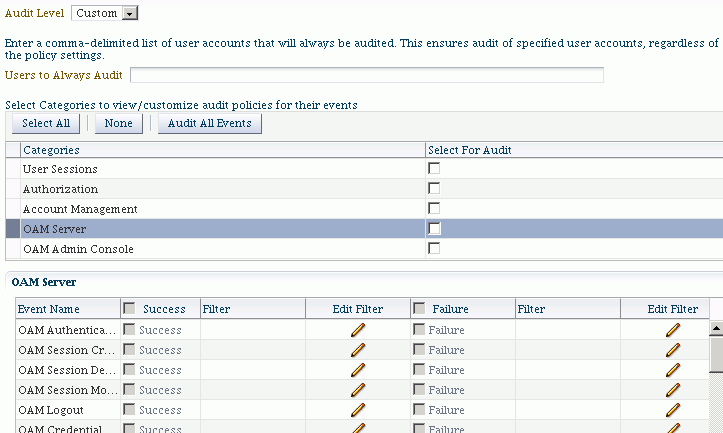Viewport: 723px width, 433px height.
Task: Toggle Success checkbox for OAM Logout row
Action: tap(130, 409)
